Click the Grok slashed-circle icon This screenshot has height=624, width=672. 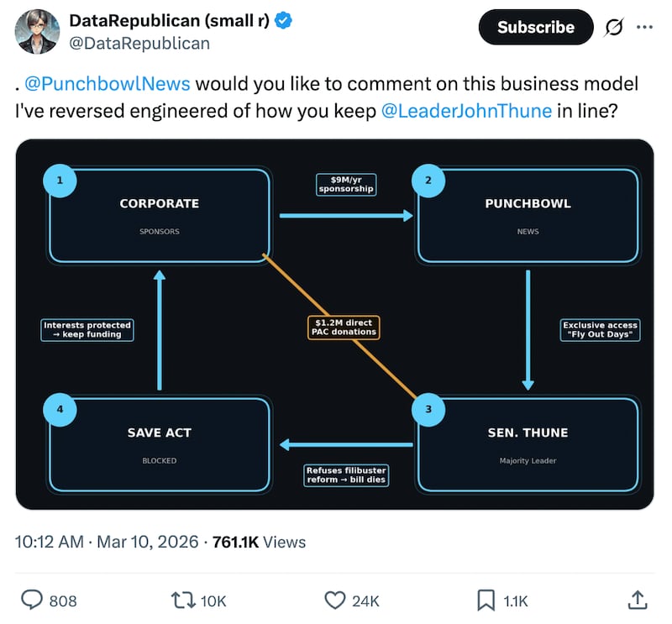(x=614, y=28)
